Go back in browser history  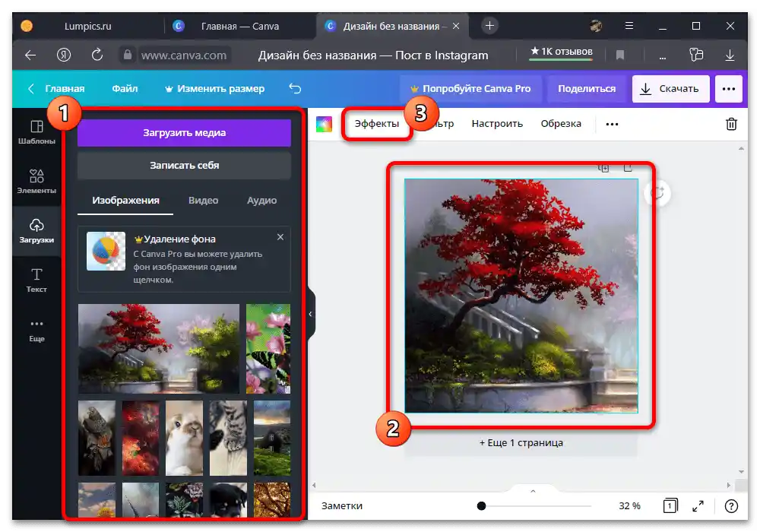[x=30, y=55]
